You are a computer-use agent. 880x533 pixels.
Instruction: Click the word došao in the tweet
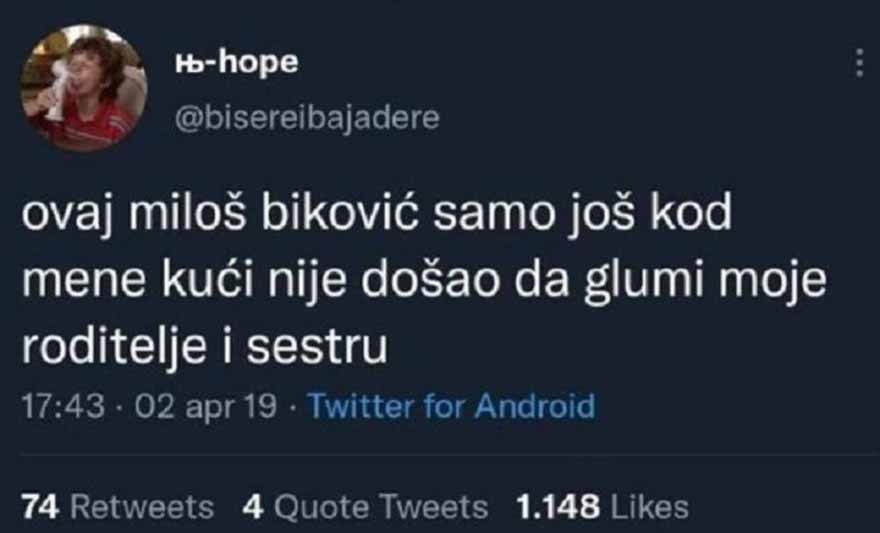coord(430,279)
